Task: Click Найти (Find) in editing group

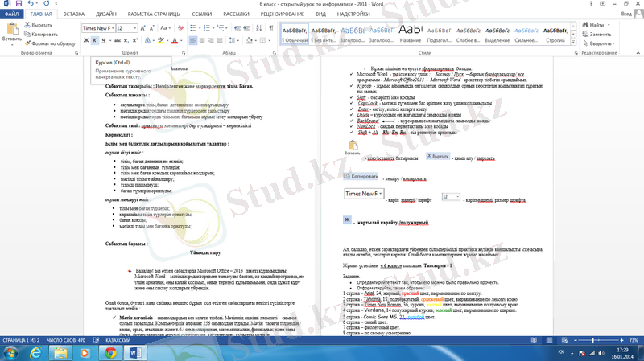Action: click(595, 26)
